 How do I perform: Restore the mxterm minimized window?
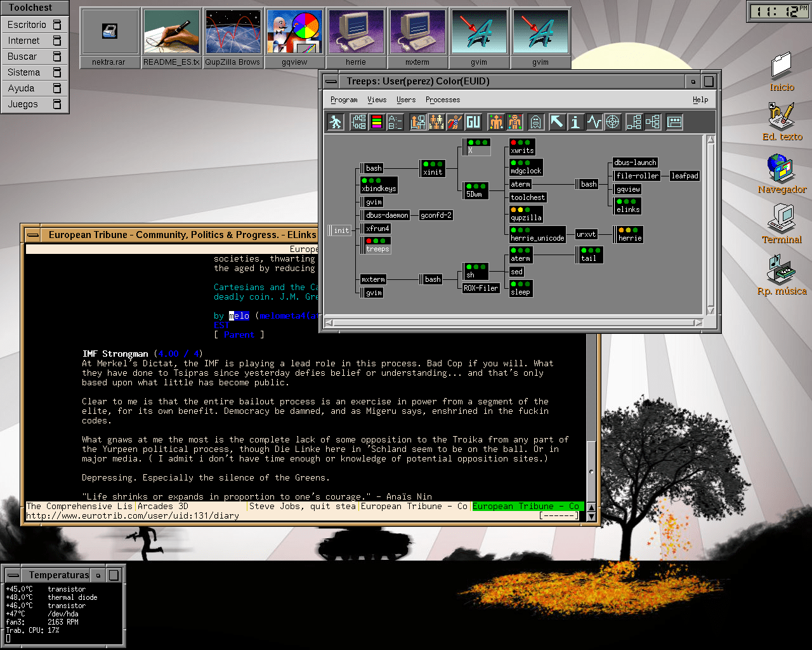click(x=417, y=38)
